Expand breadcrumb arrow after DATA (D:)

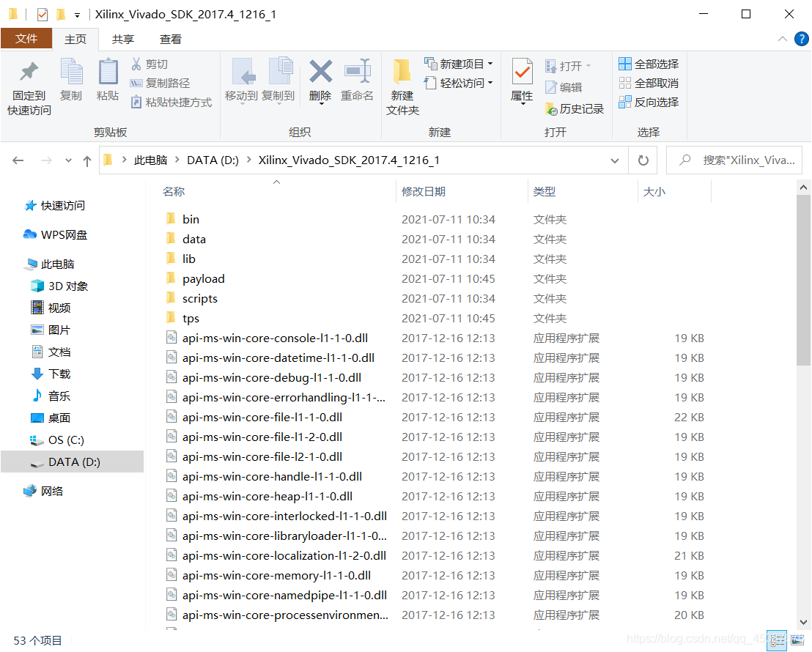tap(248, 160)
